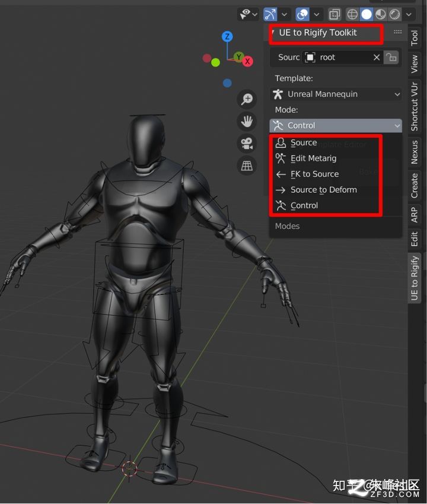Image resolution: width=427 pixels, height=504 pixels.
Task: Click the negative Z blue gizmo dot
Action: pyautogui.click(x=227, y=83)
